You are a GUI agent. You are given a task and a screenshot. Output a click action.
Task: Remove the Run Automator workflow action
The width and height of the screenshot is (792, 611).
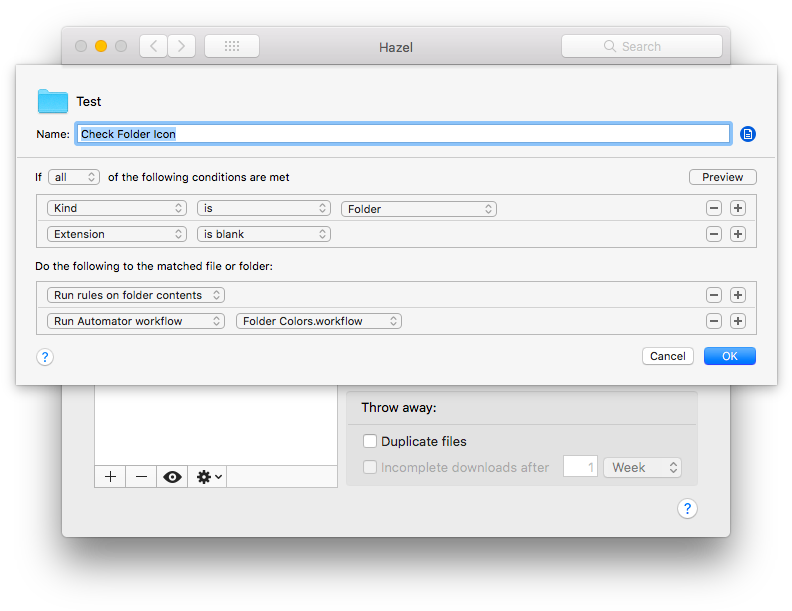click(713, 321)
